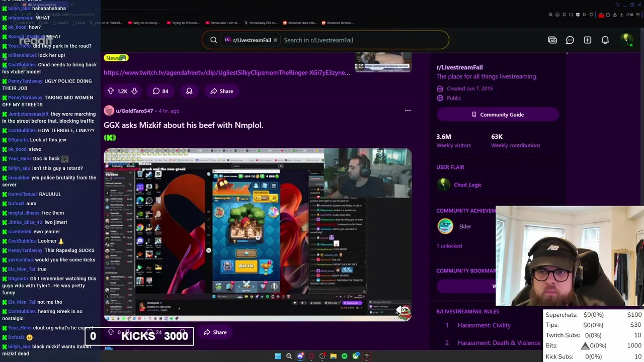Open browser extensions cube icon

(x=608, y=15)
